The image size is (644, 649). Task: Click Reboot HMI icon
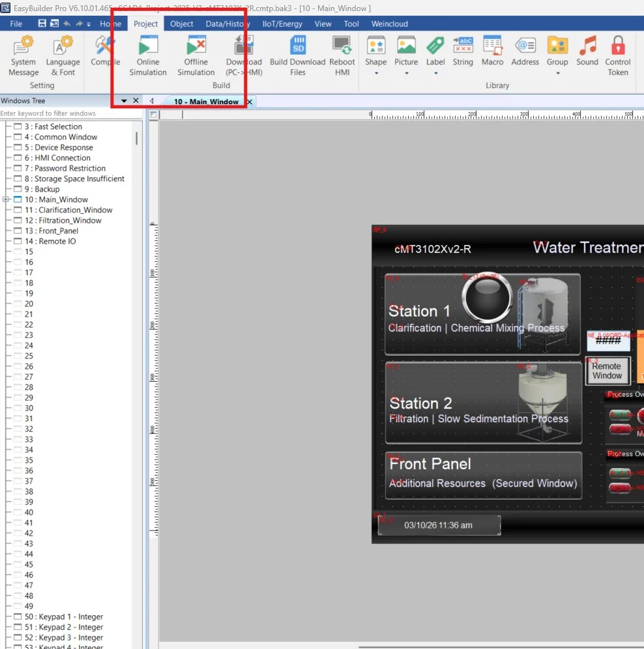(x=342, y=56)
